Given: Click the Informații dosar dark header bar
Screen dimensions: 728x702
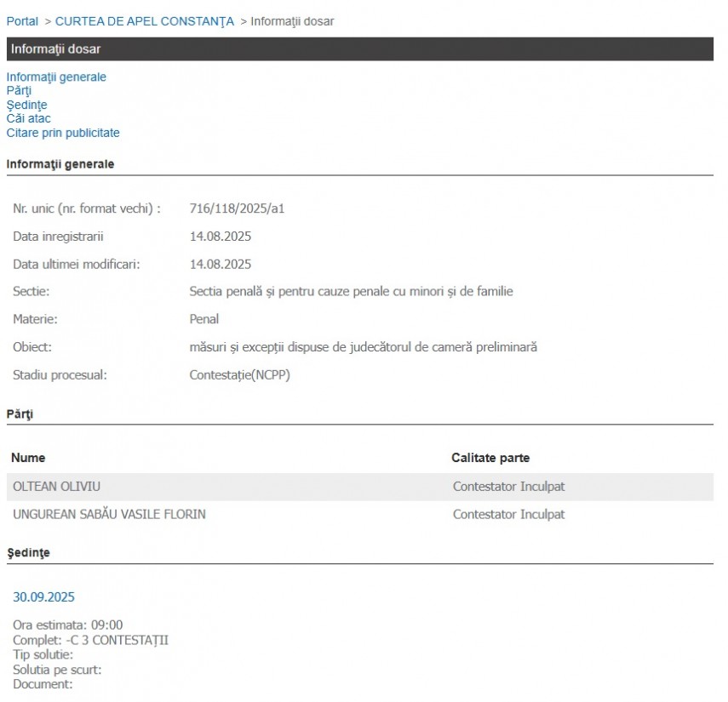Looking at the screenshot, I should pyautogui.click(x=360, y=49).
